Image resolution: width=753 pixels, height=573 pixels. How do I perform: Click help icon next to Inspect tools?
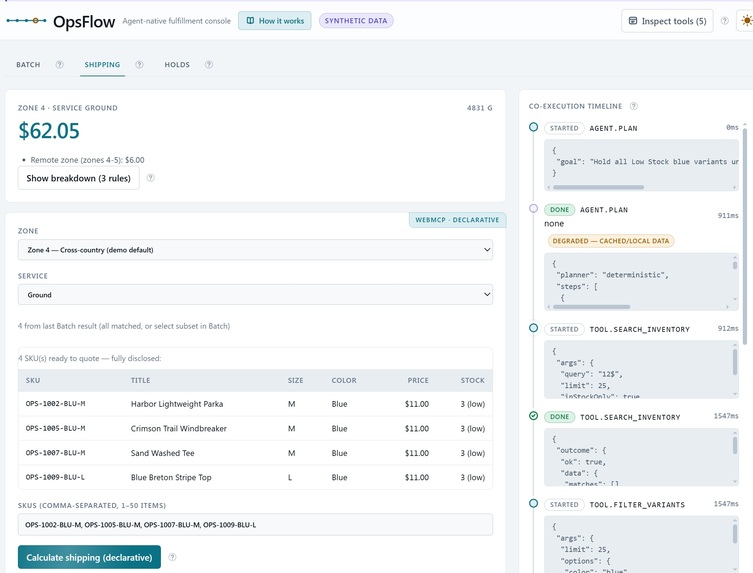[x=725, y=21]
